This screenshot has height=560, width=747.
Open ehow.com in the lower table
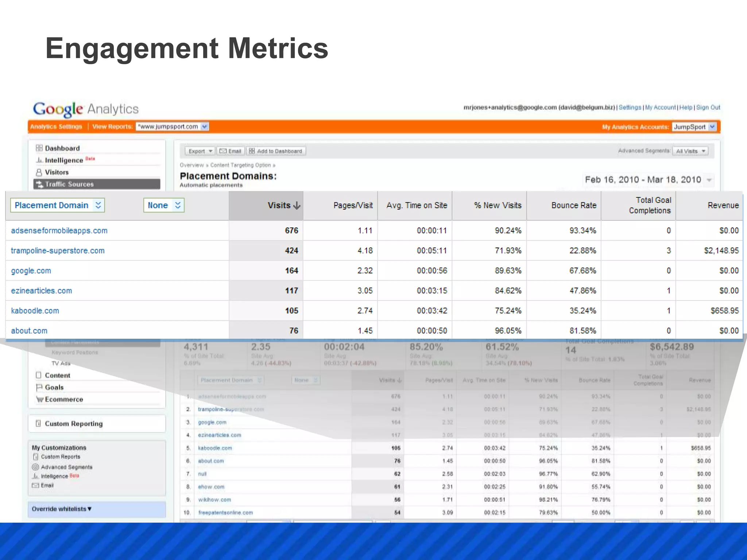[211, 487]
